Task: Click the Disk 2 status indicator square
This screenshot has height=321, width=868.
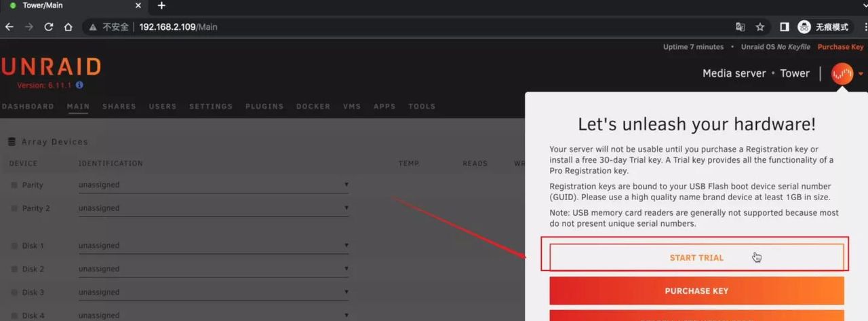Action: pyautogui.click(x=14, y=269)
